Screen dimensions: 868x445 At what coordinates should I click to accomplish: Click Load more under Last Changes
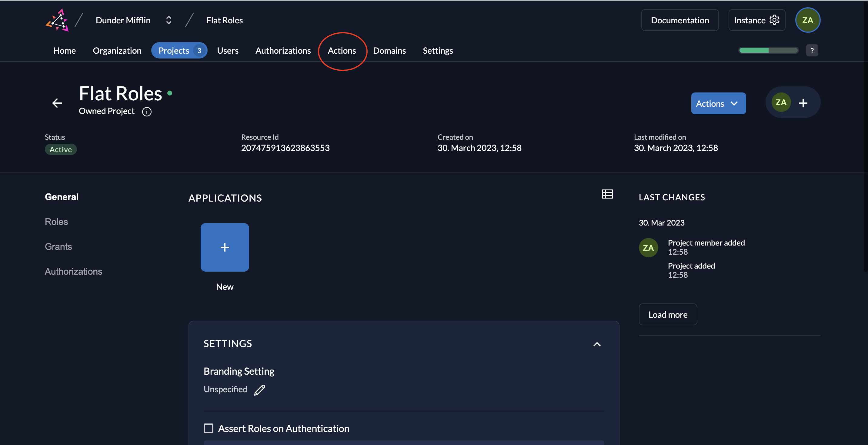pos(667,314)
